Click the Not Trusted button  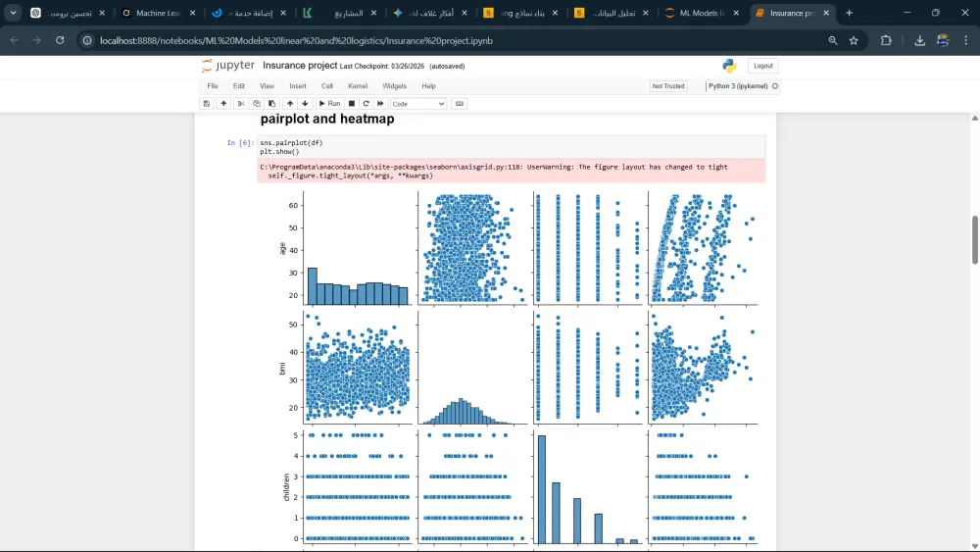coord(668,86)
